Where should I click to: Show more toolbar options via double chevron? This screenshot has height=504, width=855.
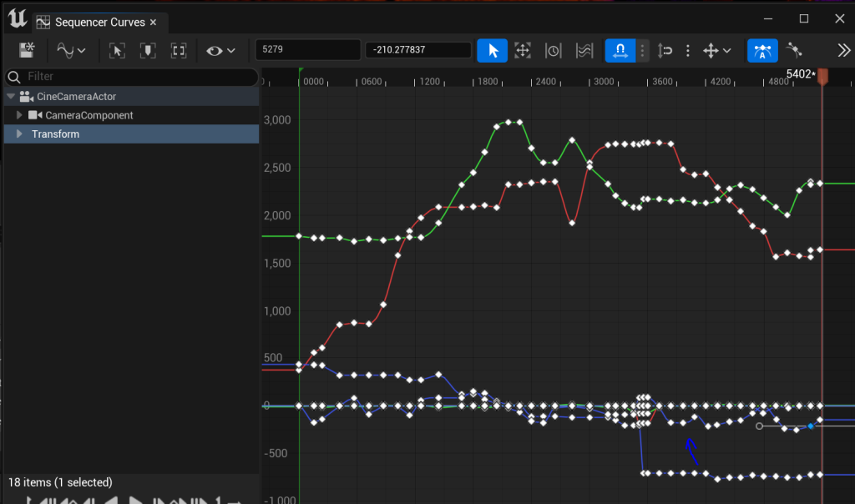click(843, 50)
